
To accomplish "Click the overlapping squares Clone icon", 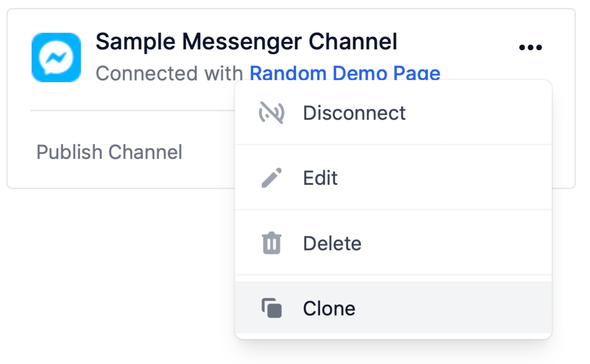I will coord(271,308).
